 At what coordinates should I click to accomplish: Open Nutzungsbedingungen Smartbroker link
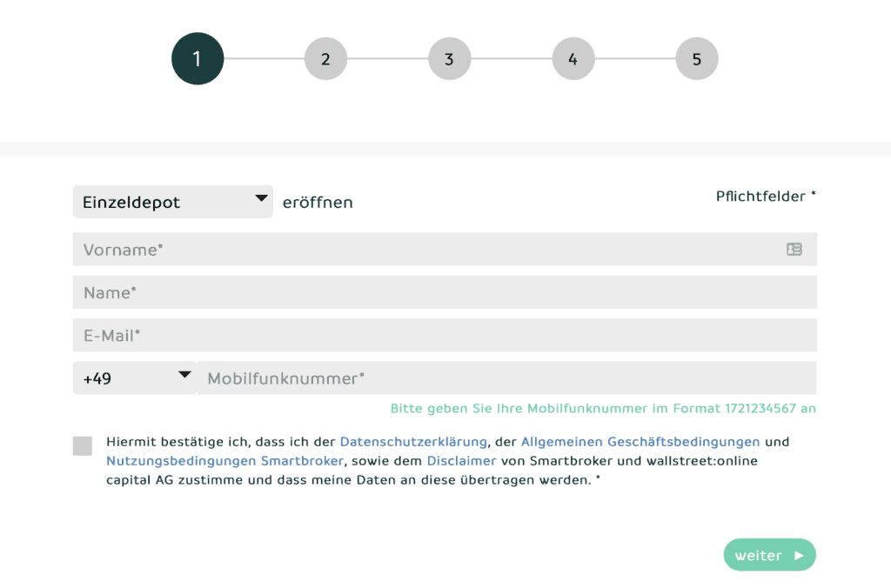(x=225, y=461)
